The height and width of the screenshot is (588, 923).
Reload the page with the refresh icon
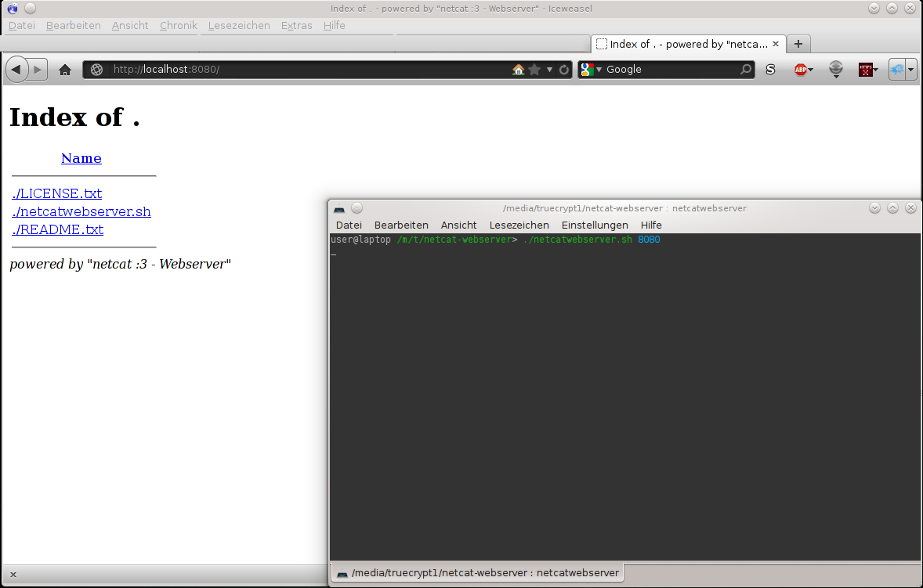563,69
